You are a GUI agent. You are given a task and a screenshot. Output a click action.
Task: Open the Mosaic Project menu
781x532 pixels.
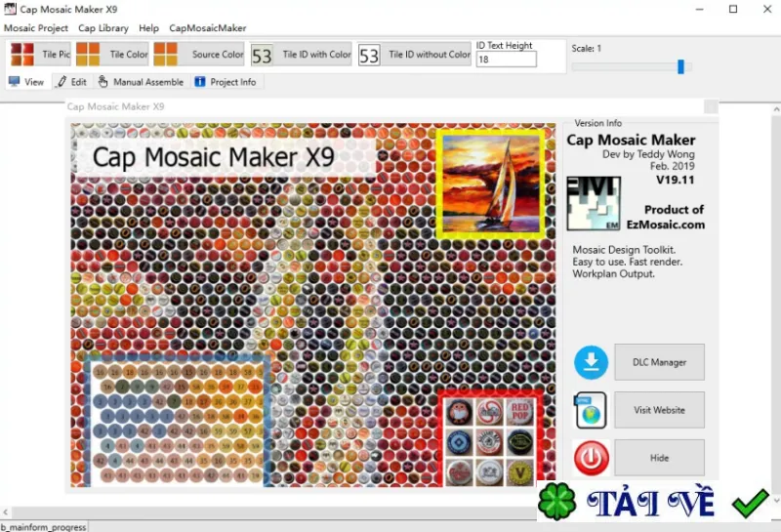[x=36, y=28]
